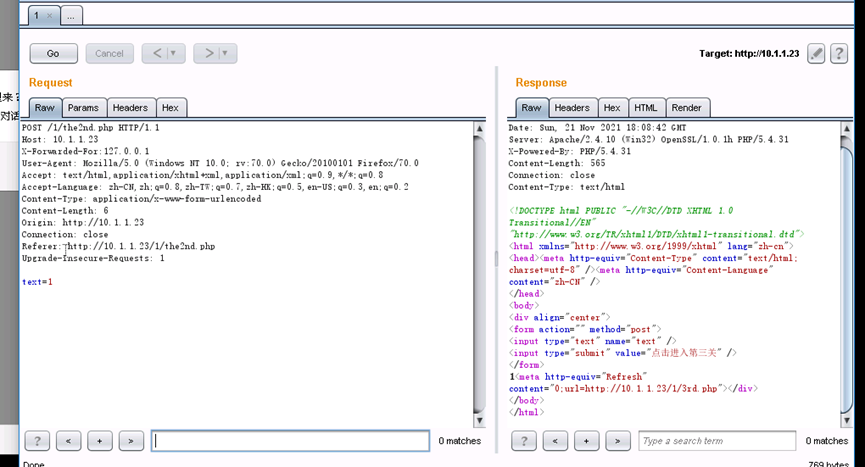Close Repeater tab 1

[x=50, y=15]
